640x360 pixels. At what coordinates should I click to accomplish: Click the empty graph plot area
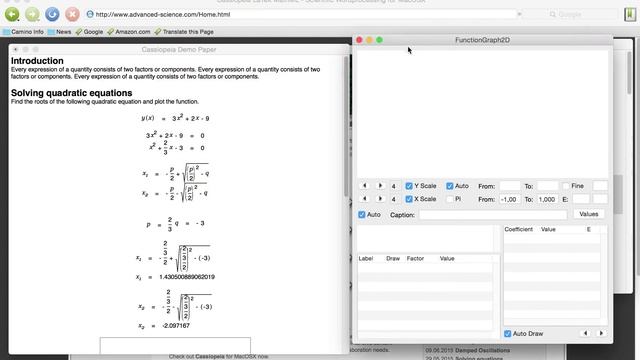482,113
